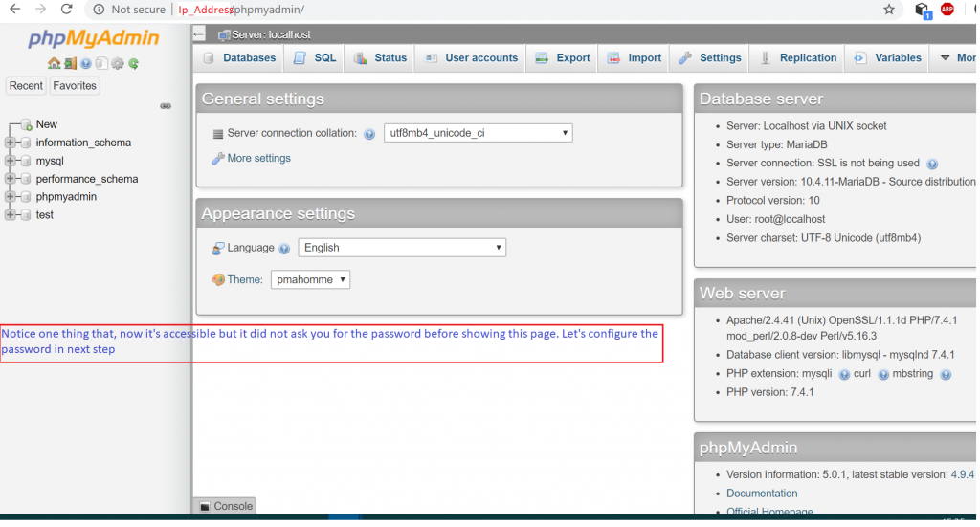The width and height of the screenshot is (980, 527).
Task: Reload navigation panel with green refresh icon
Action: [x=133, y=63]
